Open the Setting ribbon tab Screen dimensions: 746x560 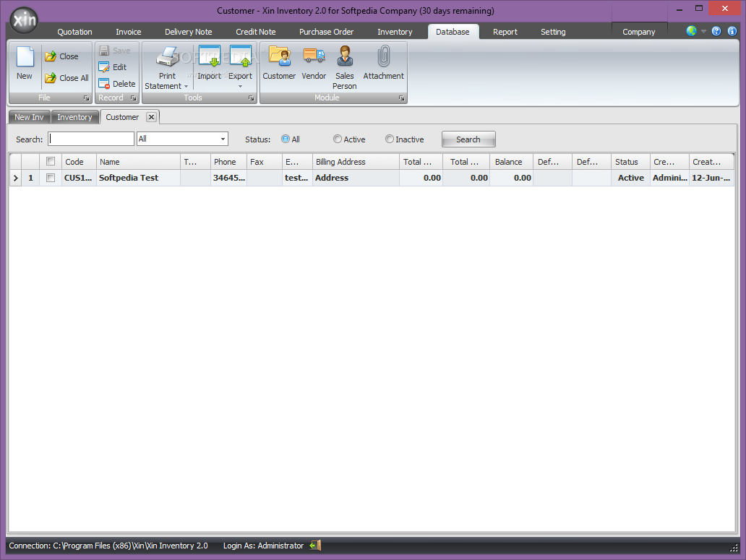(553, 32)
